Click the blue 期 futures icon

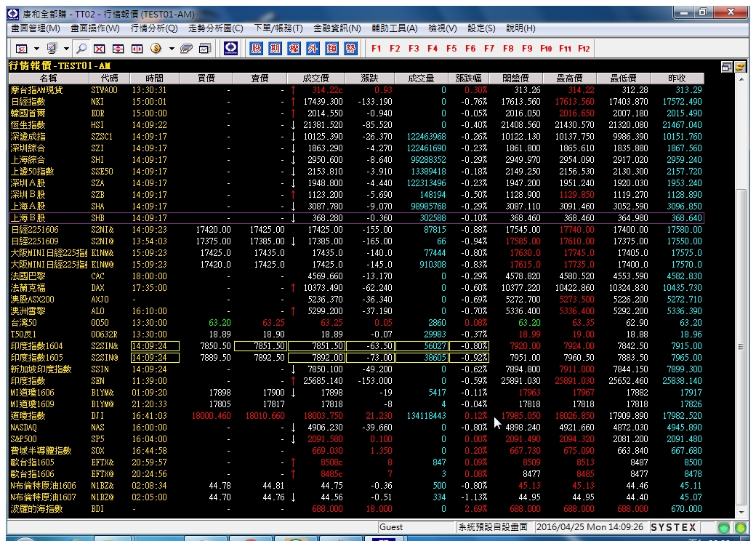275,48
